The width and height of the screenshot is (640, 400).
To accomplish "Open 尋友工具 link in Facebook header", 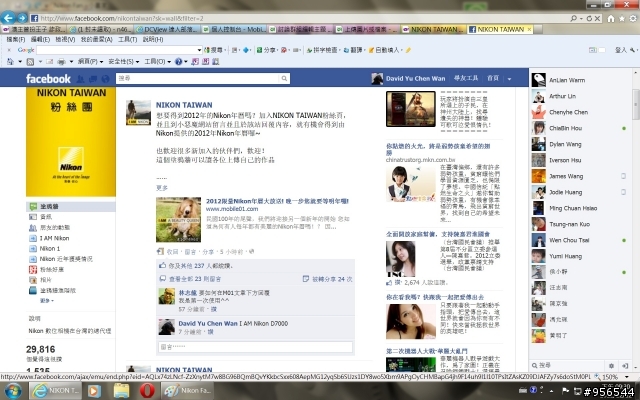I will tap(466, 78).
